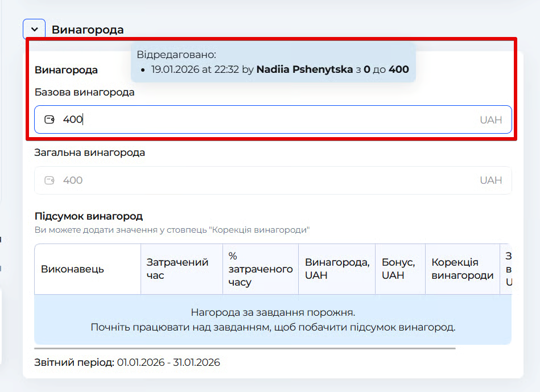Select the Винагорода, UAH column header
Screen dimensions: 540x392
pos(337,269)
